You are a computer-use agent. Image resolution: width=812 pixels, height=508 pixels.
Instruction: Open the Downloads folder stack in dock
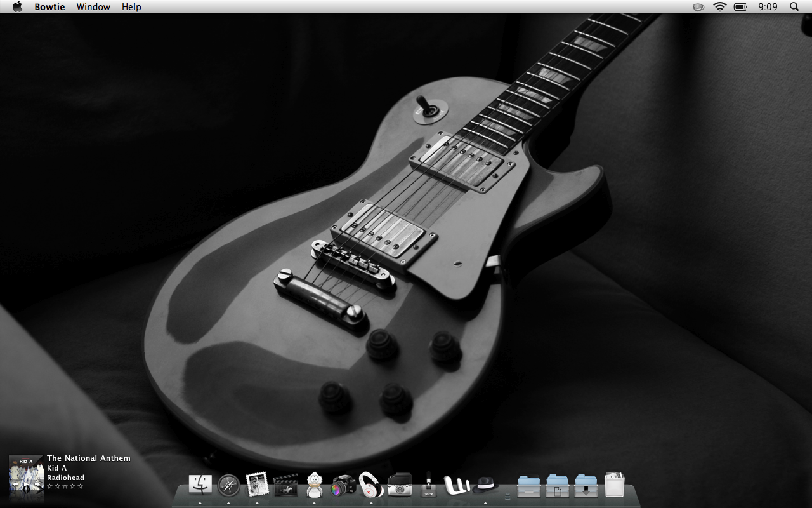586,486
